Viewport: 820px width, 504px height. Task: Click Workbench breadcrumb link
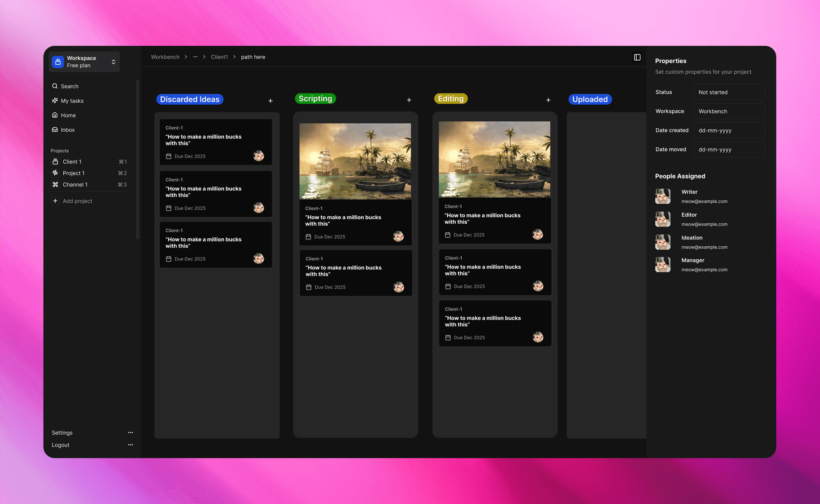pyautogui.click(x=165, y=57)
